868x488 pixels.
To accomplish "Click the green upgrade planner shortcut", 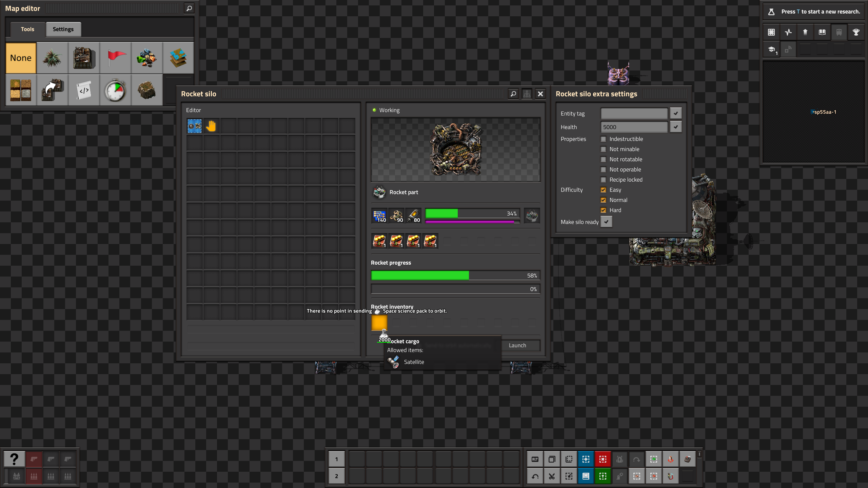I will click(603, 476).
